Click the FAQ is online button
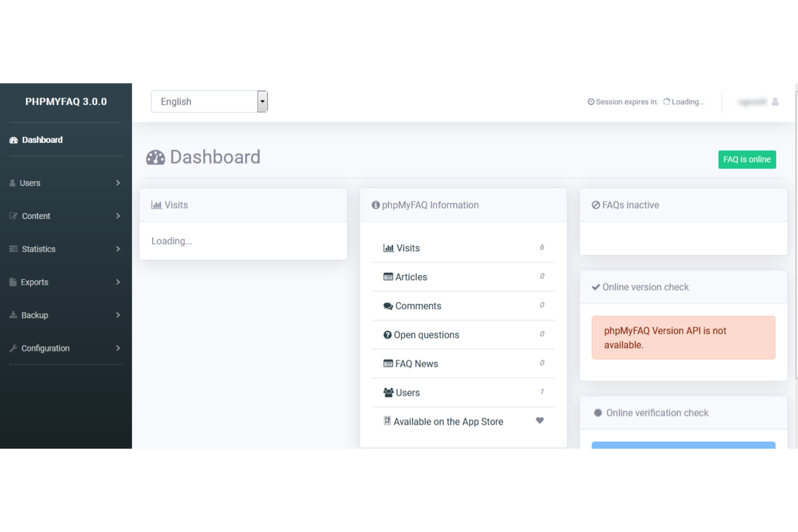798x532 pixels. tap(747, 160)
